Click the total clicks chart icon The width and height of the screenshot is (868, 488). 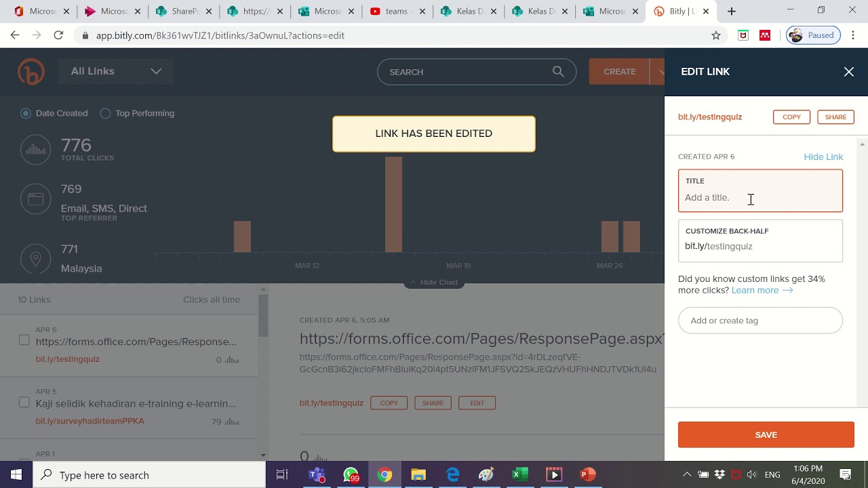pyautogui.click(x=36, y=150)
